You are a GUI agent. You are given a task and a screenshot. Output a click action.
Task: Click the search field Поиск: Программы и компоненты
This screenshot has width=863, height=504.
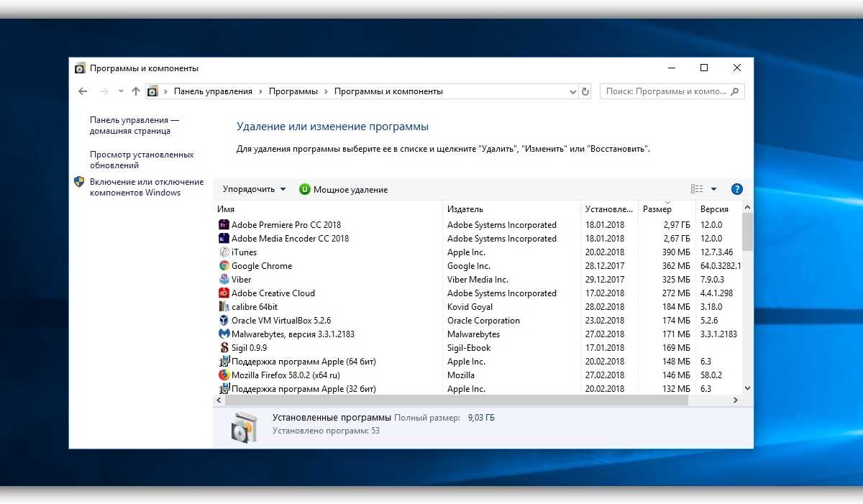click(x=665, y=92)
